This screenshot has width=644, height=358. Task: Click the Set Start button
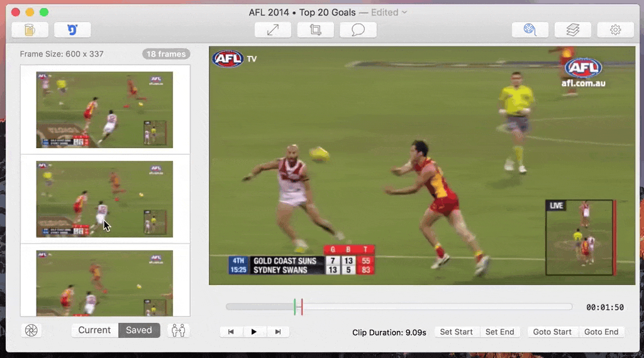pyautogui.click(x=456, y=332)
